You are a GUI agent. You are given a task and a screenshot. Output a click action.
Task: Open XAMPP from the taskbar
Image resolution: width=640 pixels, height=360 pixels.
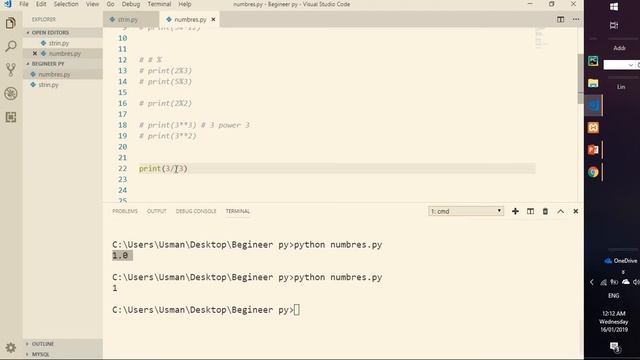593,128
